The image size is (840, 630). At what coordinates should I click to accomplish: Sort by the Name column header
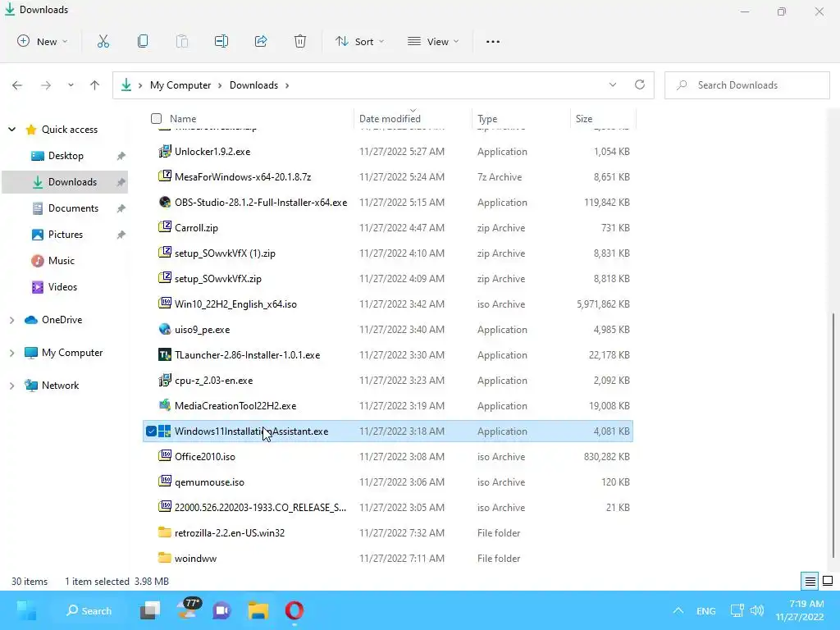pos(183,118)
